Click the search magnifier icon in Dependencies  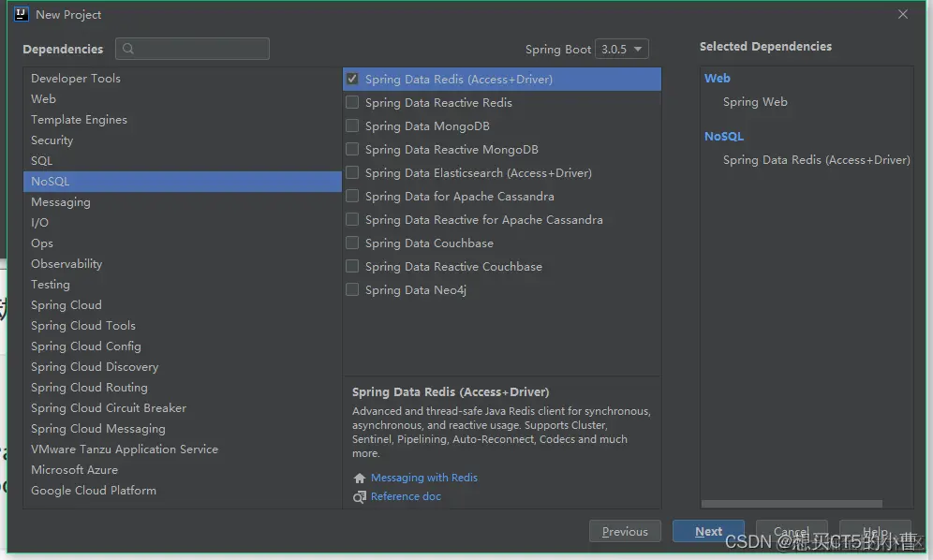128,49
